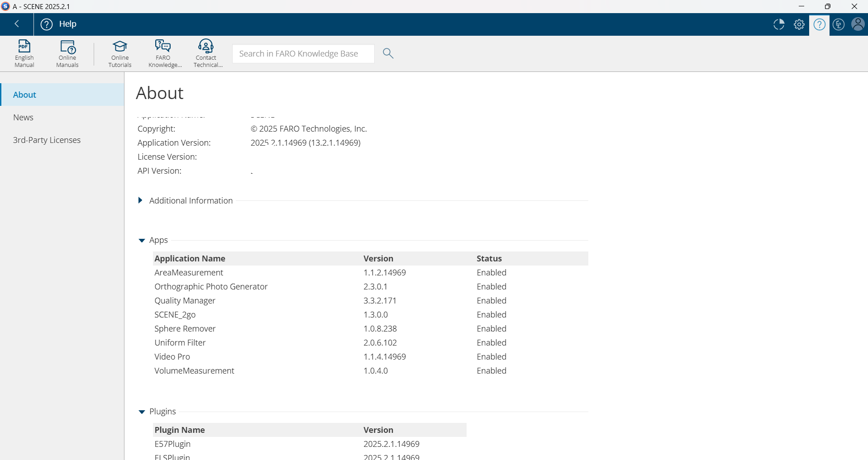The width and height of the screenshot is (868, 460).
Task: Click the FARO Knowledge Base search field
Action: pos(303,54)
